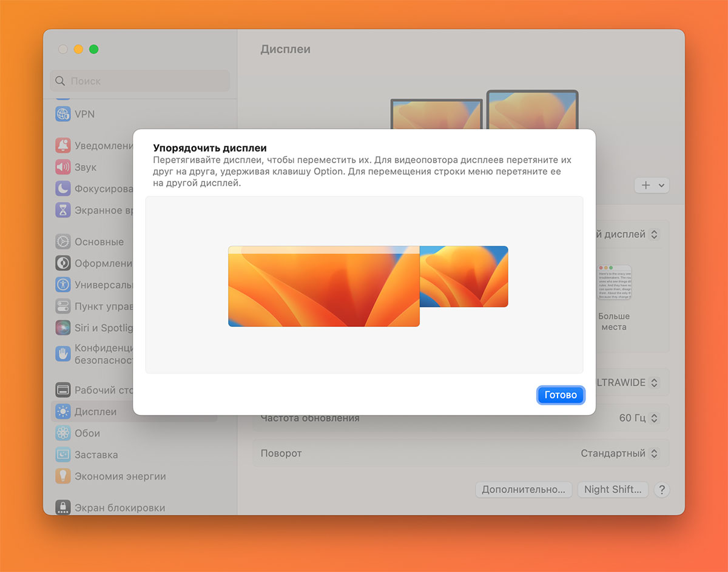Click the Упорядочить дисплеи dialog title
This screenshot has width=728, height=572.
point(210,148)
